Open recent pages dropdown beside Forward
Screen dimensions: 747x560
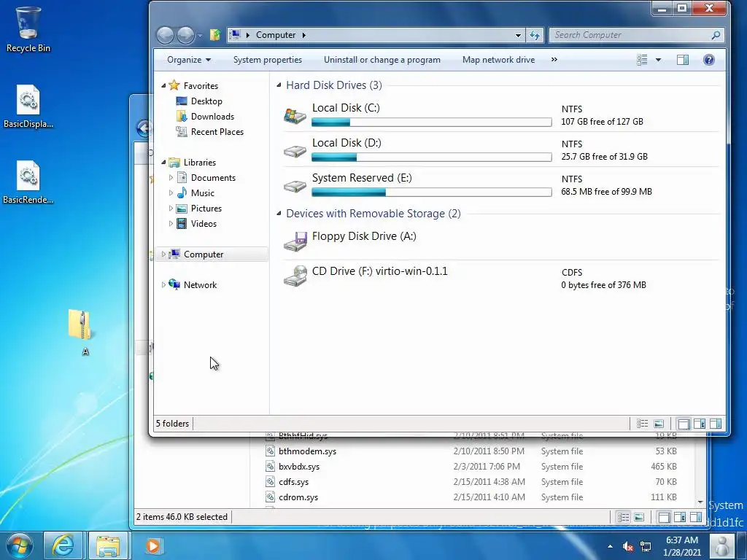(200, 35)
